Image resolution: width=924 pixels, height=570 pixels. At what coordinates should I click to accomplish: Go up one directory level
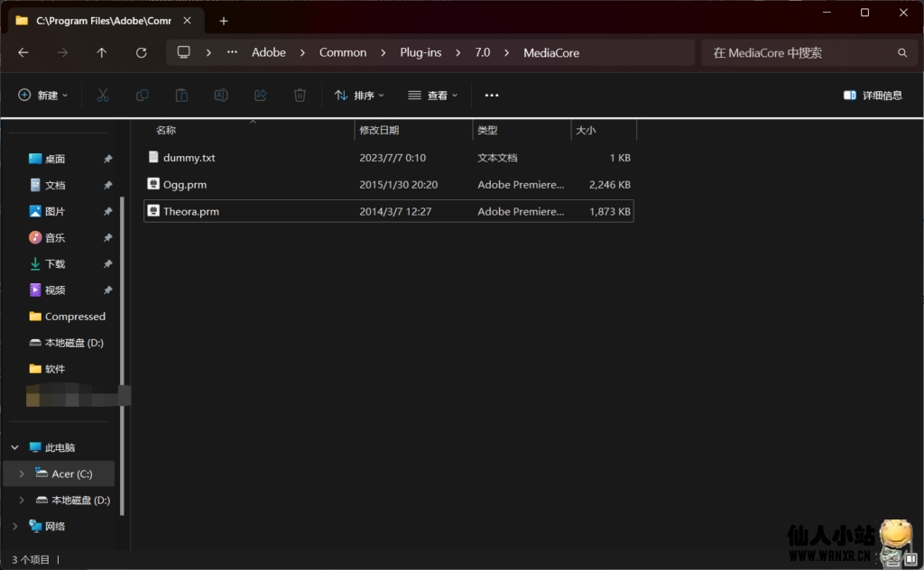(x=101, y=53)
